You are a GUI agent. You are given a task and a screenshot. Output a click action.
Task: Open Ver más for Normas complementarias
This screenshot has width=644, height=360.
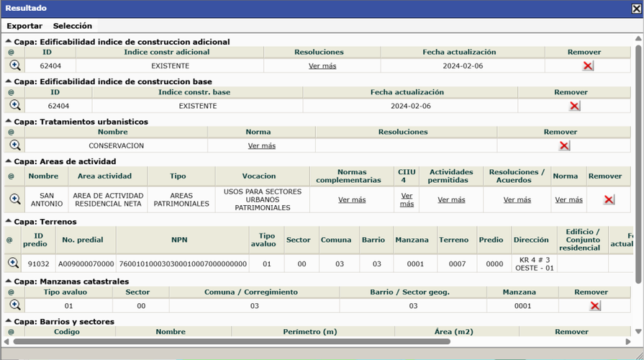click(352, 199)
